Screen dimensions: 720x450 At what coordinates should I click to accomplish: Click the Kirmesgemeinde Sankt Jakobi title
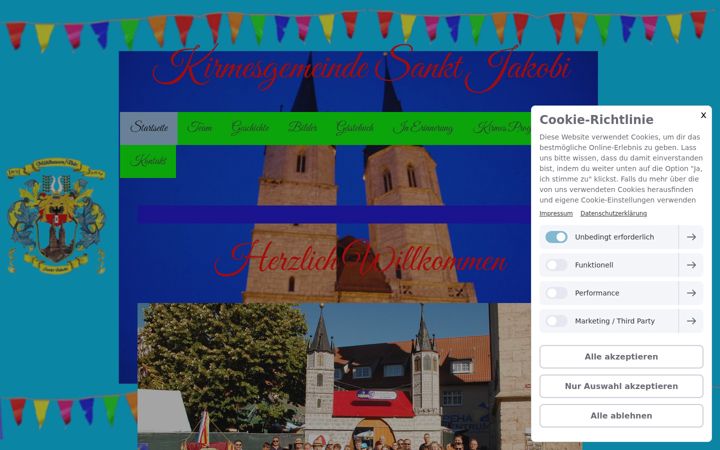[x=361, y=69]
